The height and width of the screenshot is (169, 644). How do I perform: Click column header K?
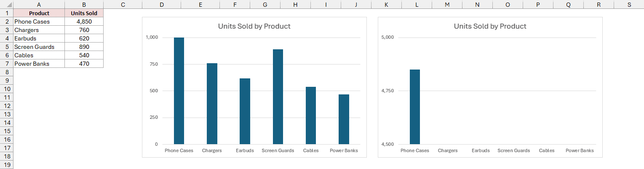pos(386,4)
